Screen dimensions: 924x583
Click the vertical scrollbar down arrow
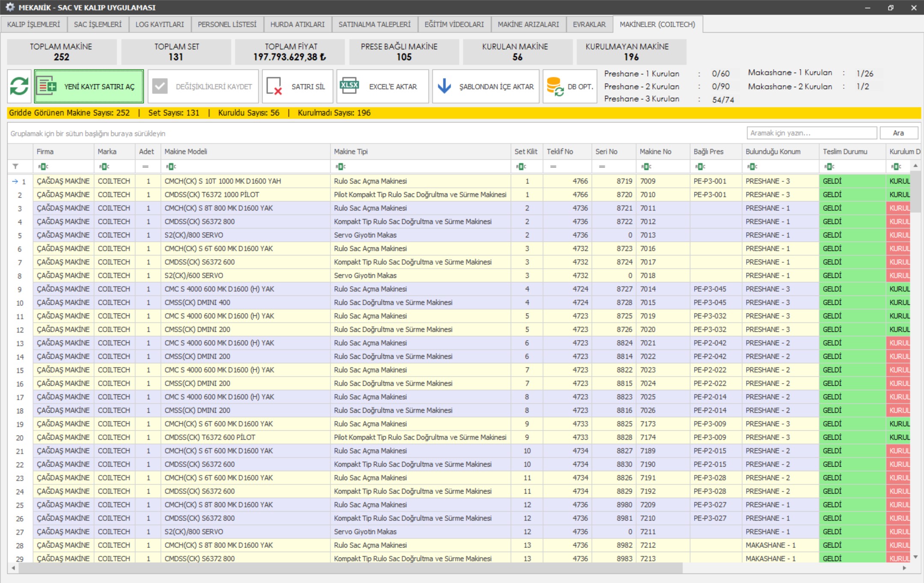tap(915, 557)
